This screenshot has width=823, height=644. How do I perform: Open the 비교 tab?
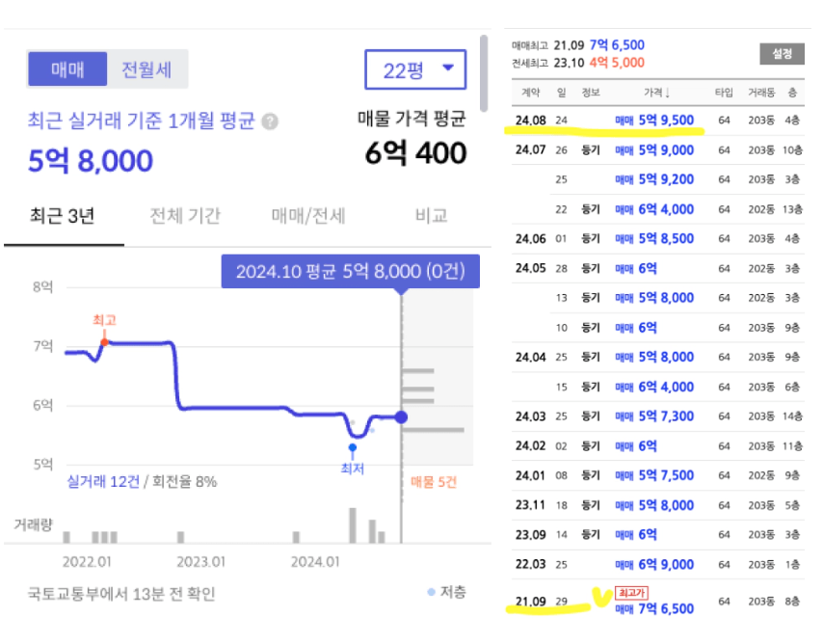(x=431, y=216)
